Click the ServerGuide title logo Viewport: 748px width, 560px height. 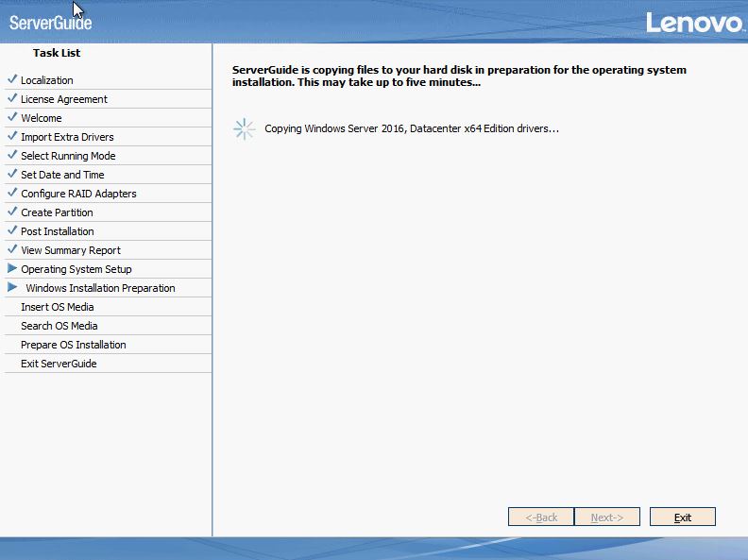coord(51,23)
